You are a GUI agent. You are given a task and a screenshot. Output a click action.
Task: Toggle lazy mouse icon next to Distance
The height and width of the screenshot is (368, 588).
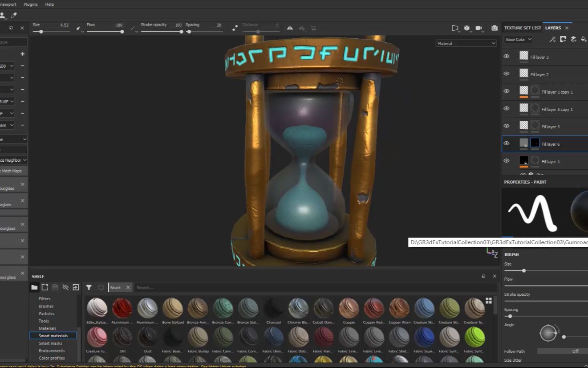(x=235, y=28)
